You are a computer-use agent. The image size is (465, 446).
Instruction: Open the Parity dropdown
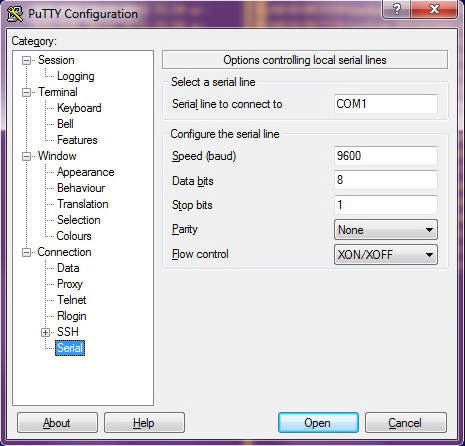[386, 230]
